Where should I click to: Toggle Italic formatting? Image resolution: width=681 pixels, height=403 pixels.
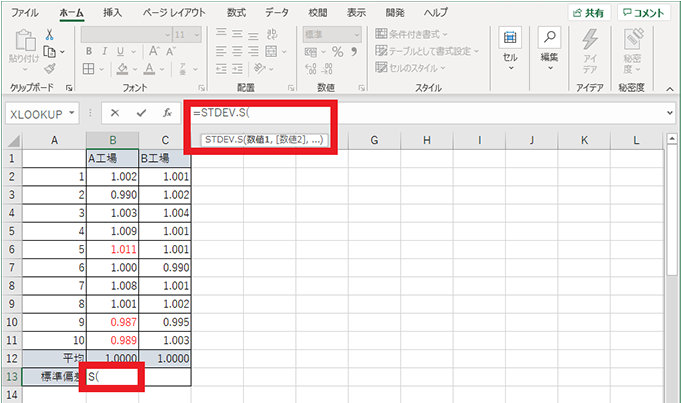pyautogui.click(x=104, y=51)
